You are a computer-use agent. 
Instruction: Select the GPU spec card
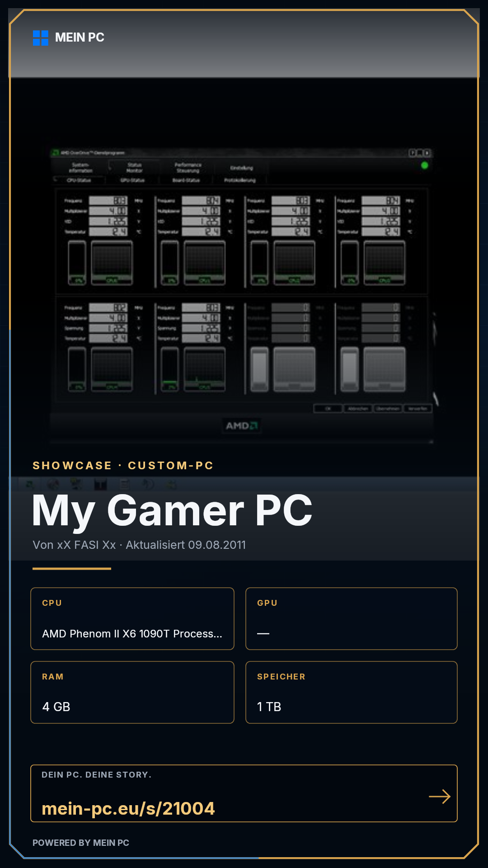click(x=352, y=618)
